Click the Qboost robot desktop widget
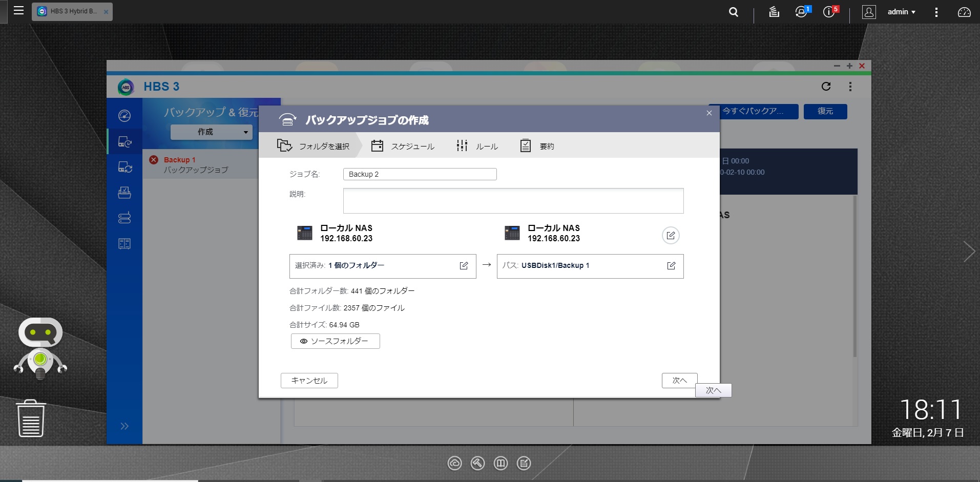 point(40,348)
